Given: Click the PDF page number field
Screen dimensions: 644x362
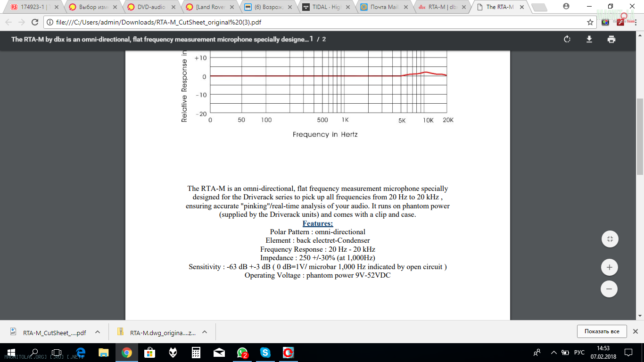Looking at the screenshot, I should 311,39.
